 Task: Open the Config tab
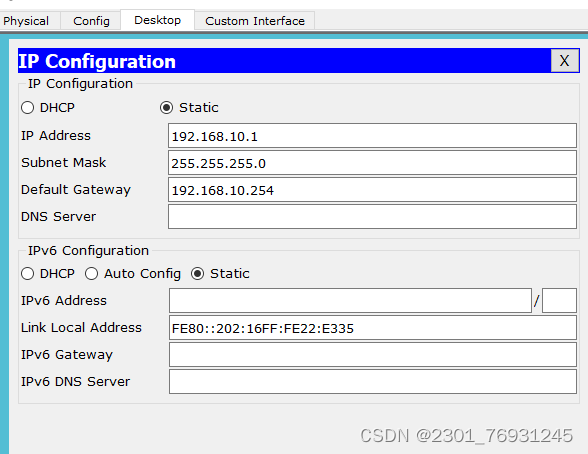(91, 21)
